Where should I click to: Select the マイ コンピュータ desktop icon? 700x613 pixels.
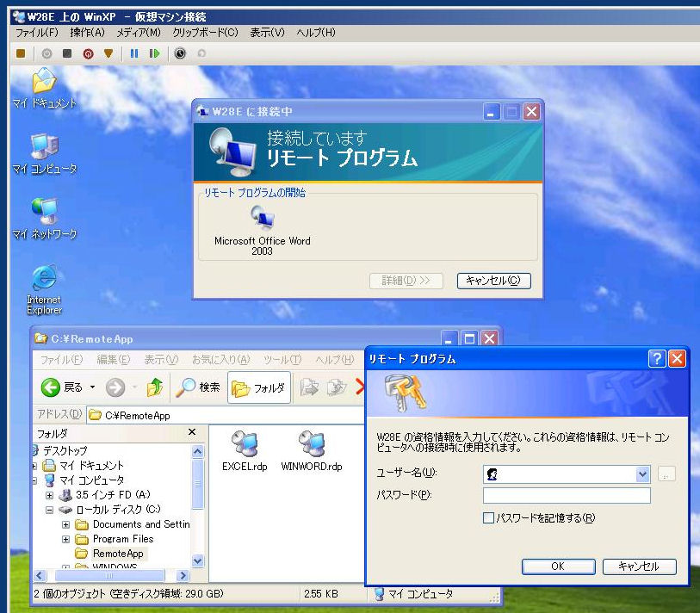44,153
